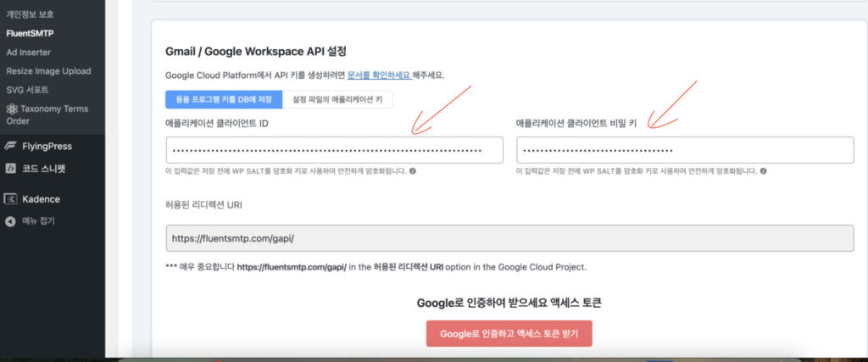Image resolution: width=868 pixels, height=362 pixels.
Task: Open the FlyingPress menu
Action: (x=47, y=146)
